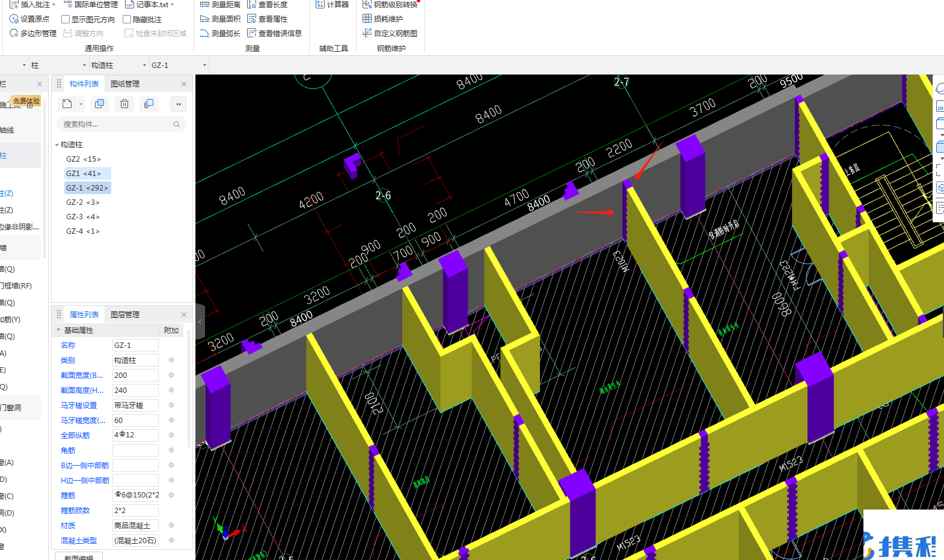Close the 属性列表 panel
The width and height of the screenshot is (944, 560).
pos(184,315)
